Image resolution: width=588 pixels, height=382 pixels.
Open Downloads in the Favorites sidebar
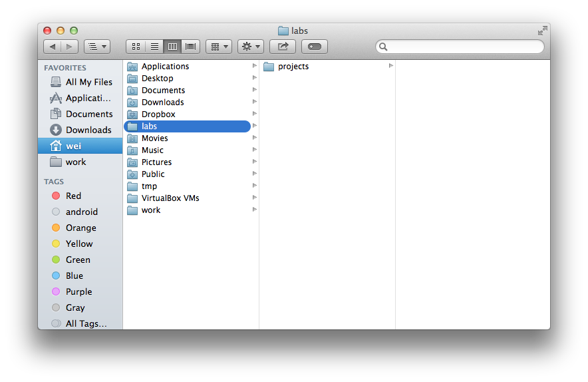(x=81, y=130)
